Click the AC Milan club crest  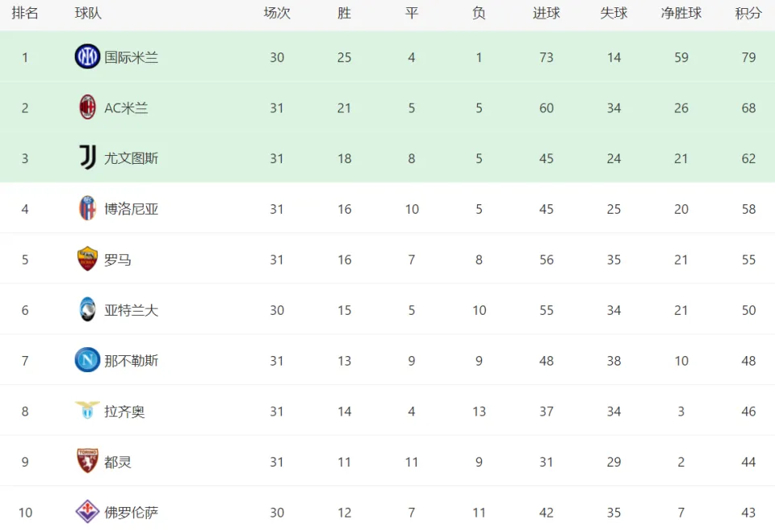[87, 107]
